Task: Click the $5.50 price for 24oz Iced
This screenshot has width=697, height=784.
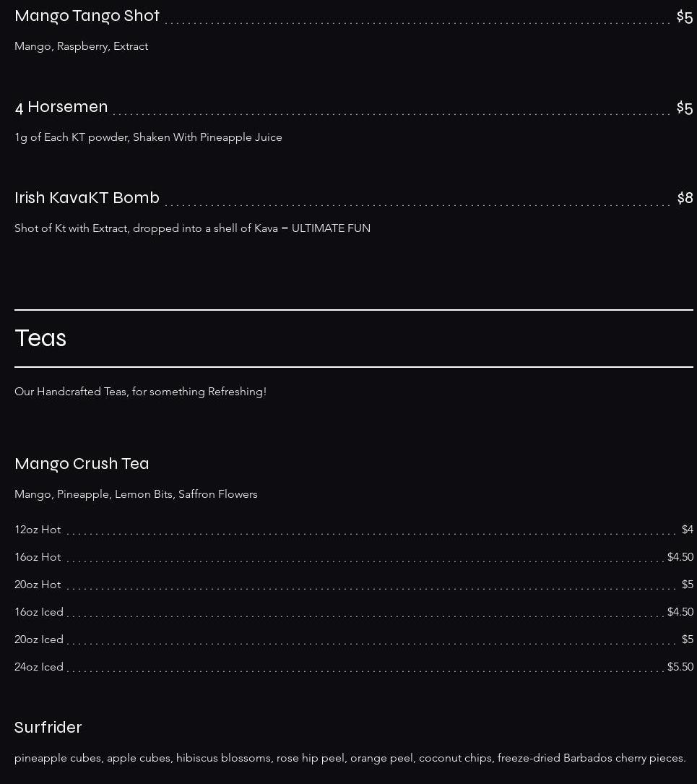Action: point(680,667)
